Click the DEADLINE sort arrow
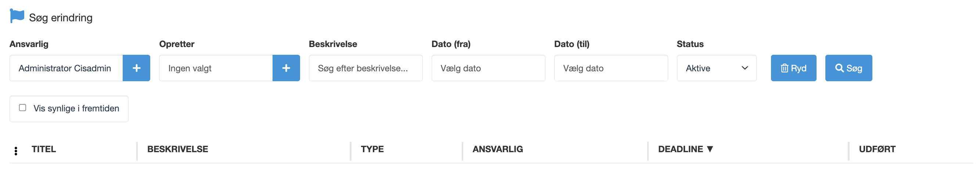This screenshot has height=186, width=980. click(710, 149)
